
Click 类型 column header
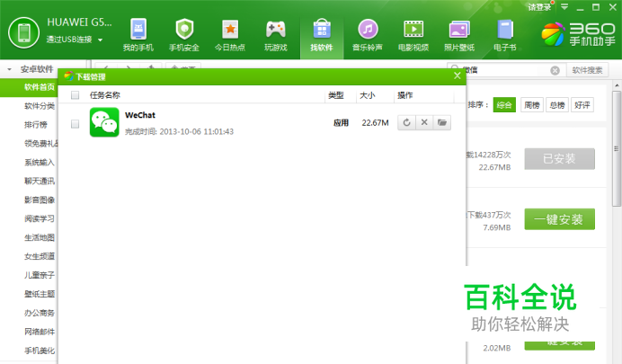point(336,95)
